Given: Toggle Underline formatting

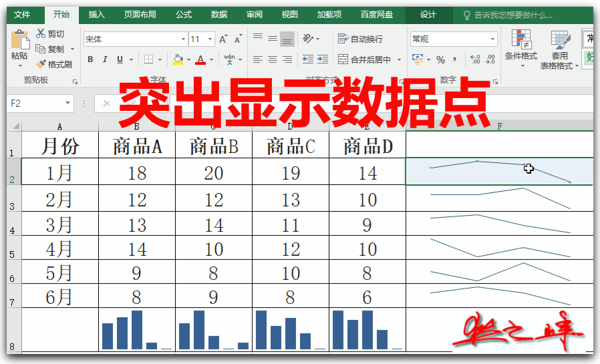Looking at the screenshot, I should click(x=120, y=59).
